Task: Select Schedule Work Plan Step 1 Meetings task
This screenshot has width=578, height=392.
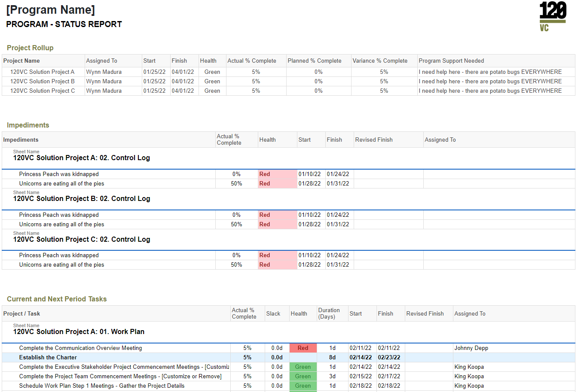Action: point(102,386)
